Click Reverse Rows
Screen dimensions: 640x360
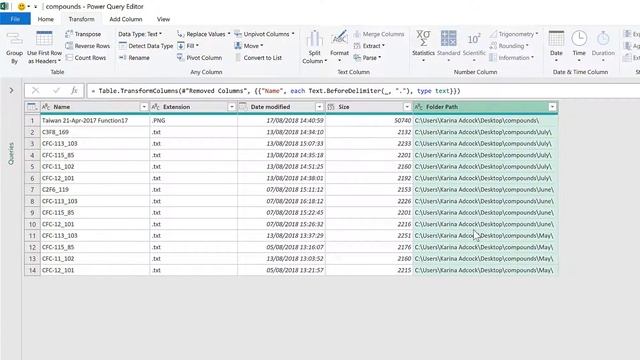click(87, 46)
